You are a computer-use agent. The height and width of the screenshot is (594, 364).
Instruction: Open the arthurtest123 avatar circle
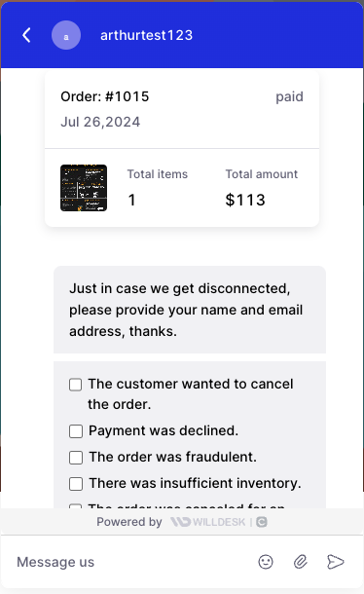(66, 35)
